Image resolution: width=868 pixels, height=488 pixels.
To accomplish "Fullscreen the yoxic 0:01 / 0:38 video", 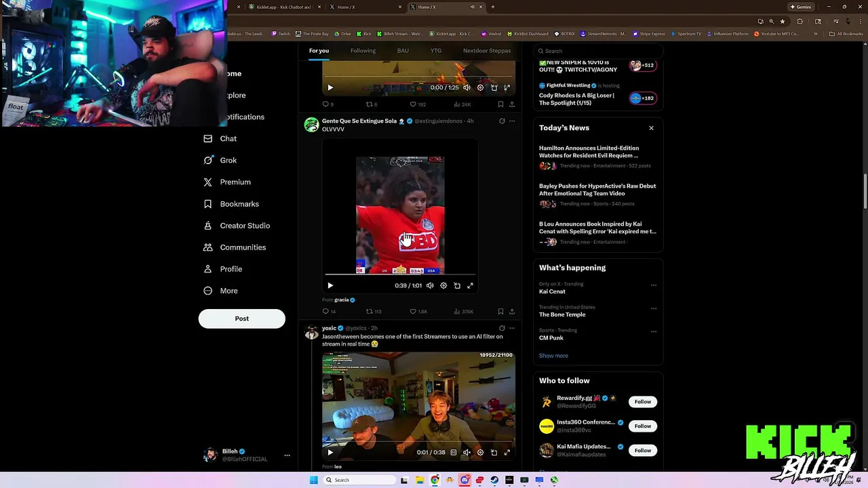I will coord(507,452).
